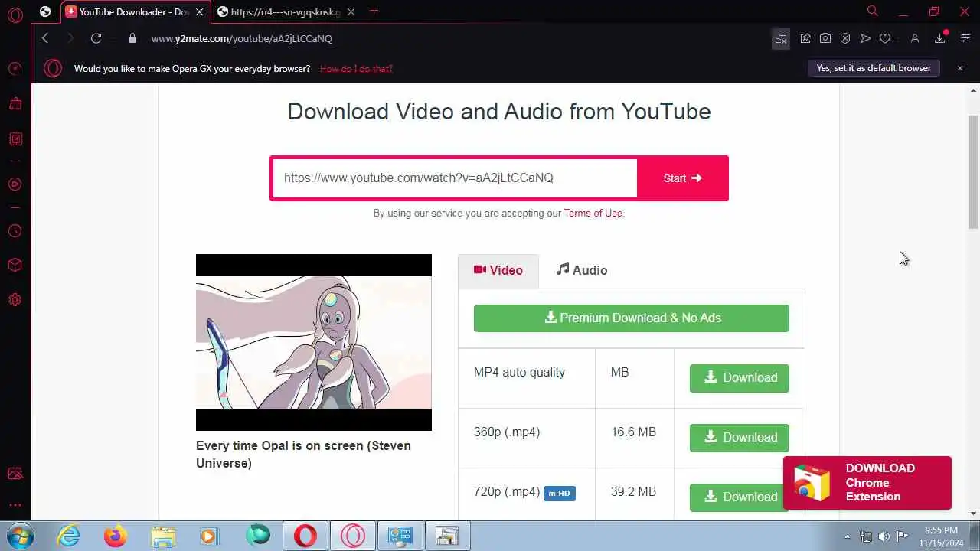Close the https://rr4---sn tab

pyautogui.click(x=351, y=11)
